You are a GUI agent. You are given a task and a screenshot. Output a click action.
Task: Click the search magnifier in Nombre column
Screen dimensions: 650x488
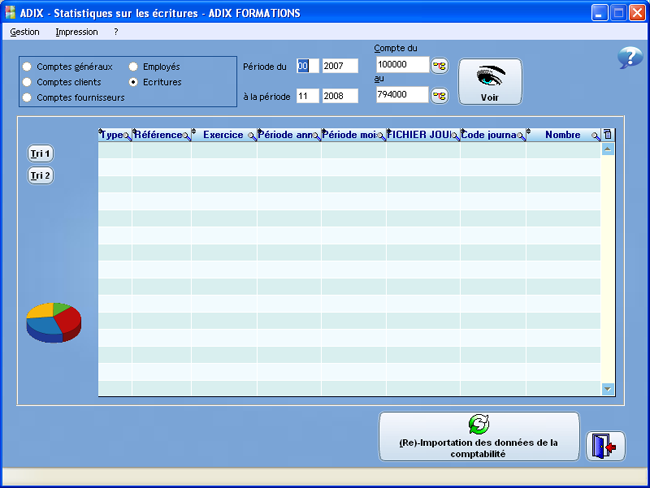coord(595,135)
